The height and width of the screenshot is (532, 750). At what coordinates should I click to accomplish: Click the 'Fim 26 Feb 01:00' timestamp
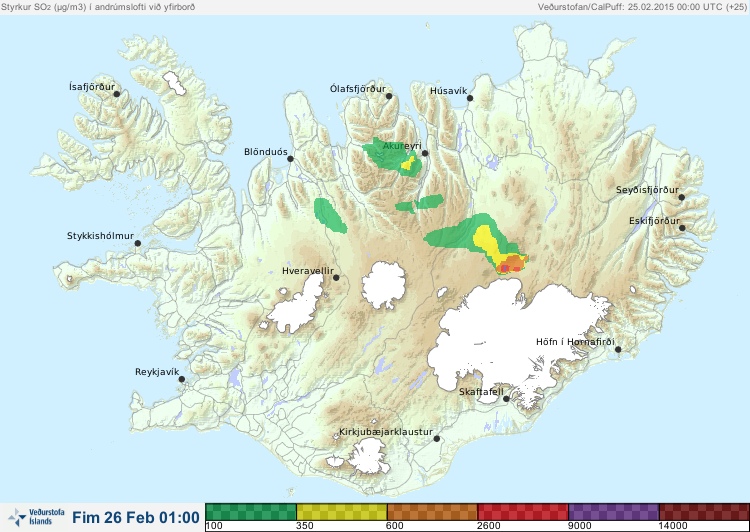click(136, 517)
